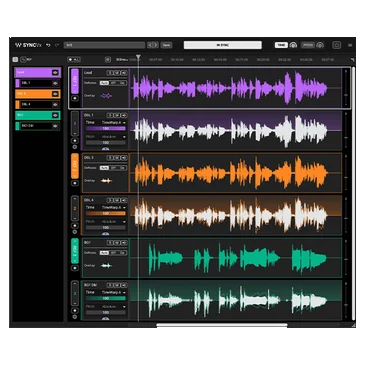
Task: Click speaker icon on DBL 3 track header
Action: pyautogui.click(x=124, y=158)
